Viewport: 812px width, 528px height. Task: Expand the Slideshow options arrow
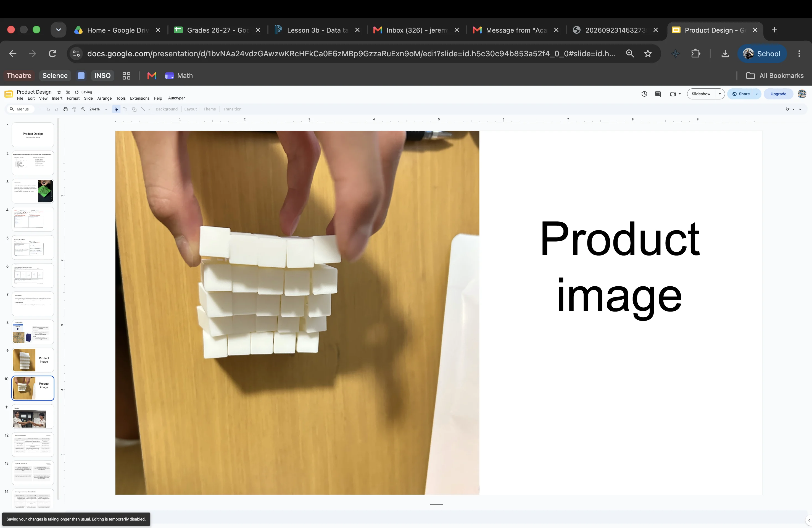[x=719, y=94]
